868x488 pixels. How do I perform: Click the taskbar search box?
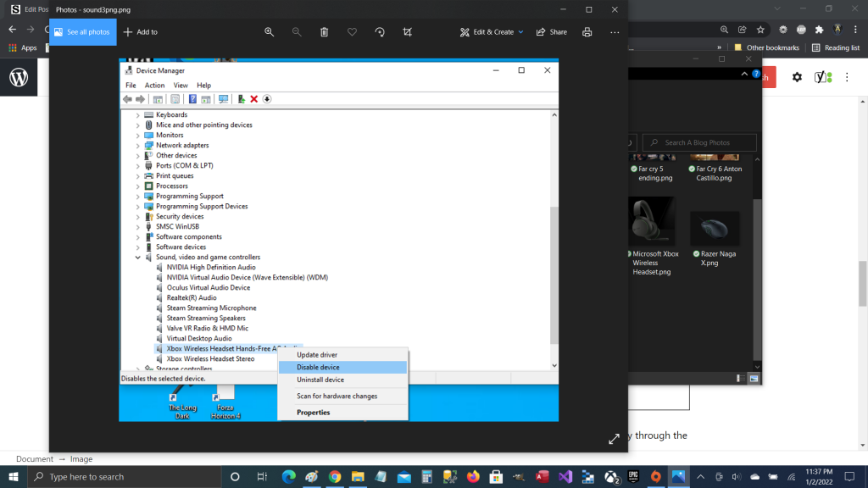pos(124,476)
